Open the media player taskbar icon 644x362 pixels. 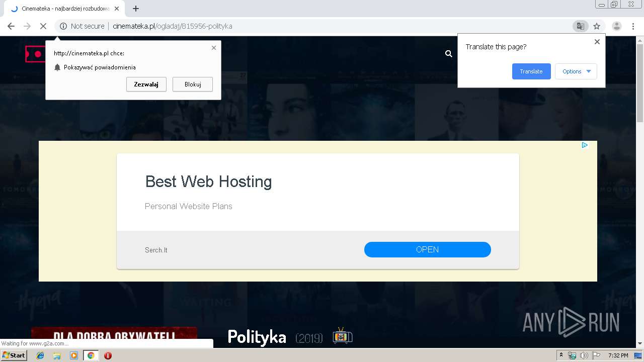tap(74, 355)
